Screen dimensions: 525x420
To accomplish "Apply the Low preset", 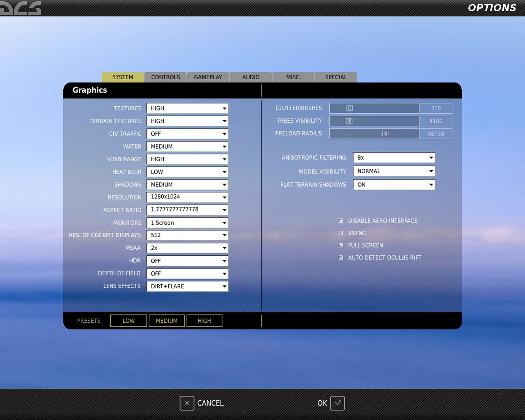I will [128, 321].
